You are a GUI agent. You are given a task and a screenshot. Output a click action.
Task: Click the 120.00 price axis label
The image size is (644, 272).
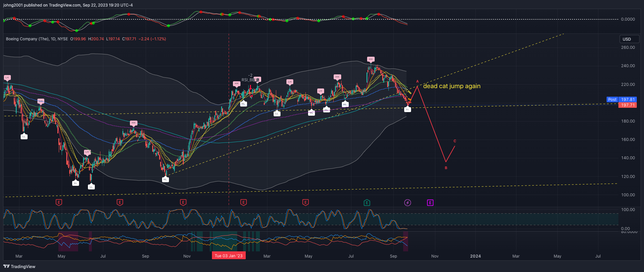tap(628, 176)
